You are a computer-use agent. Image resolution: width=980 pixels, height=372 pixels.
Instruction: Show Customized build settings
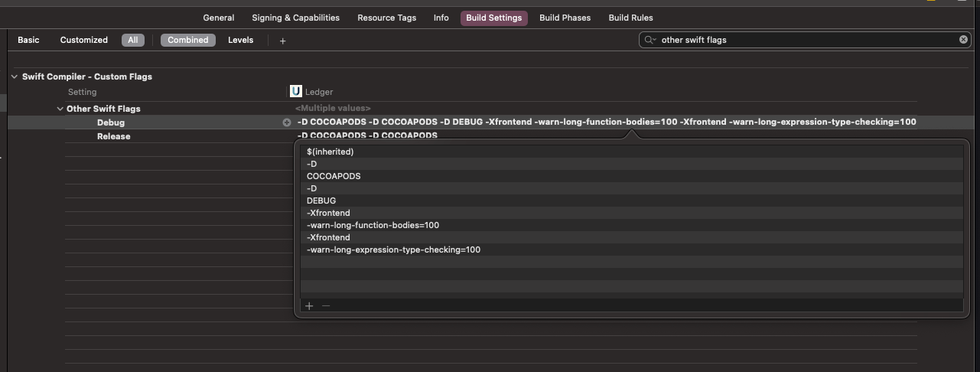84,40
